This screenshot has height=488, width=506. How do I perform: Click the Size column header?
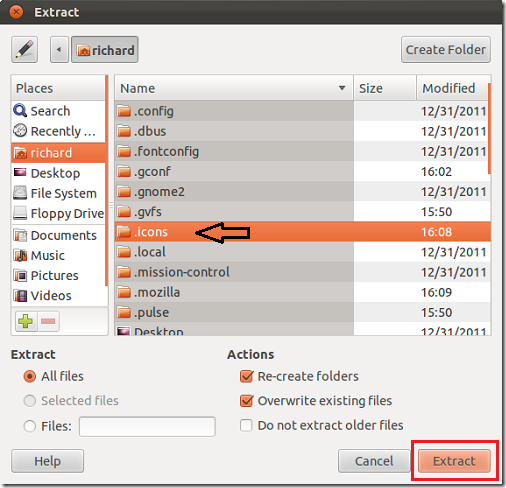(x=385, y=88)
